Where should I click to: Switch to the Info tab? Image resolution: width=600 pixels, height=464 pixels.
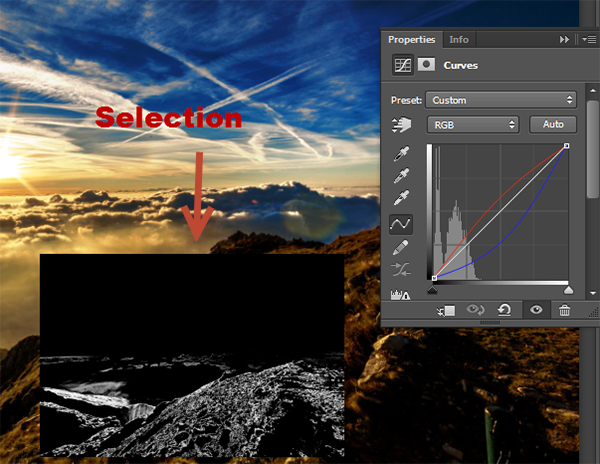458,40
